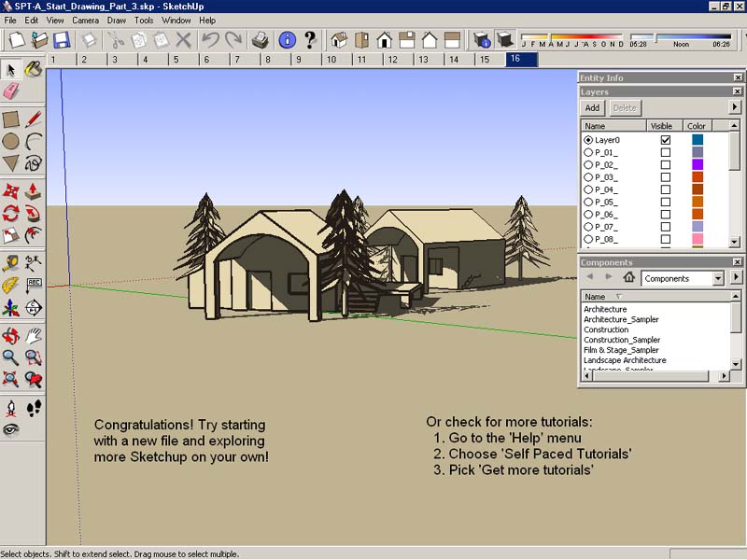Select the Move tool
The height and width of the screenshot is (560, 747).
[x=11, y=191]
